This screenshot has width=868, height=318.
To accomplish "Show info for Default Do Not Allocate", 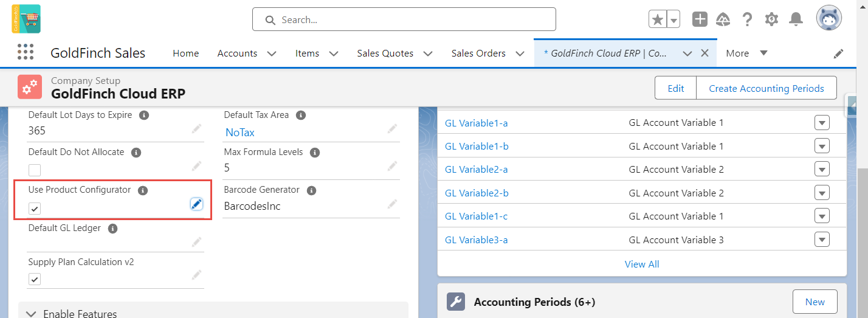I will point(136,153).
